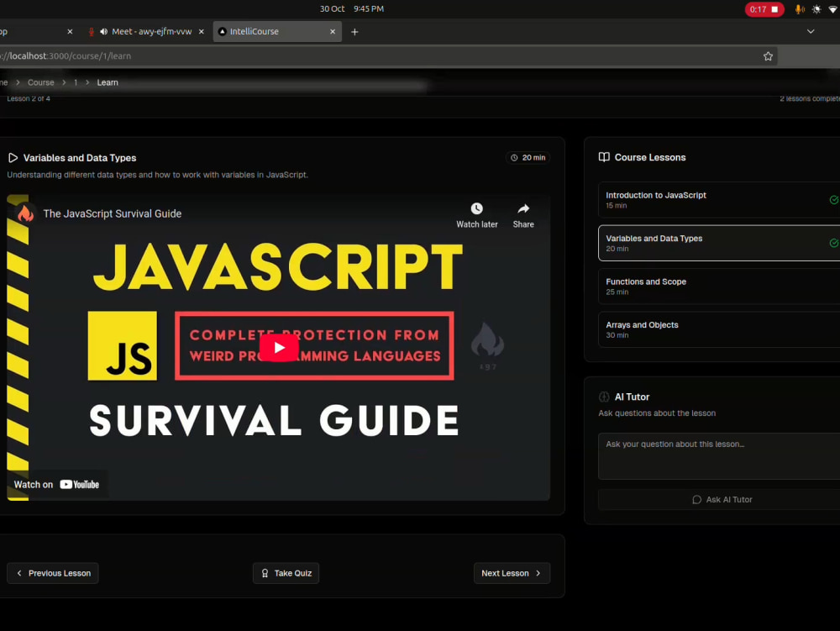
Task: Click the right chevron on Next Lesson
Action: [538, 573]
